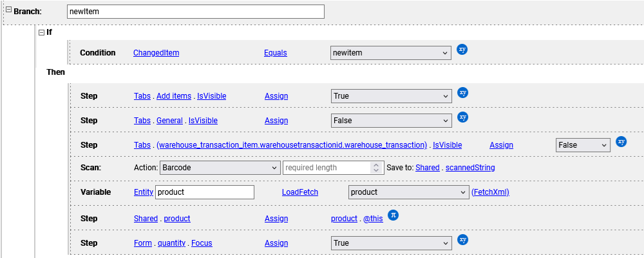Click the xy icon on General IsVisible step
The width and height of the screenshot is (644, 258).
(x=462, y=117)
